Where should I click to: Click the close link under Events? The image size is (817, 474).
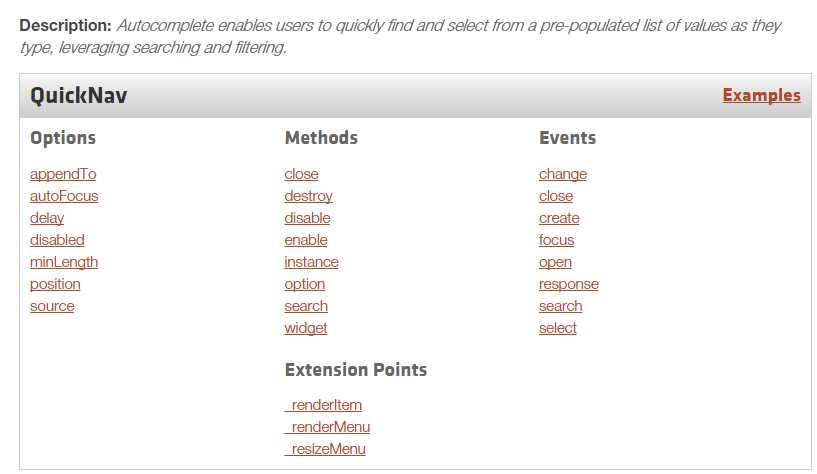pyautogui.click(x=556, y=196)
